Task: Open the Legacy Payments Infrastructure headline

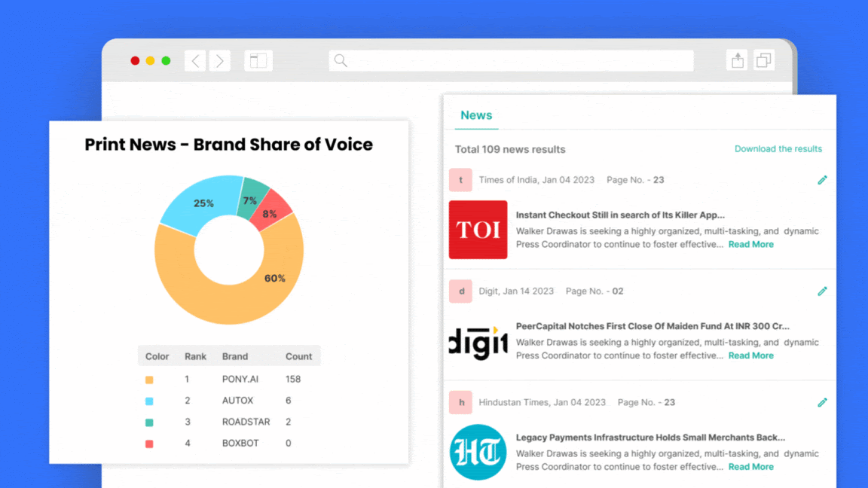Action: click(x=650, y=438)
